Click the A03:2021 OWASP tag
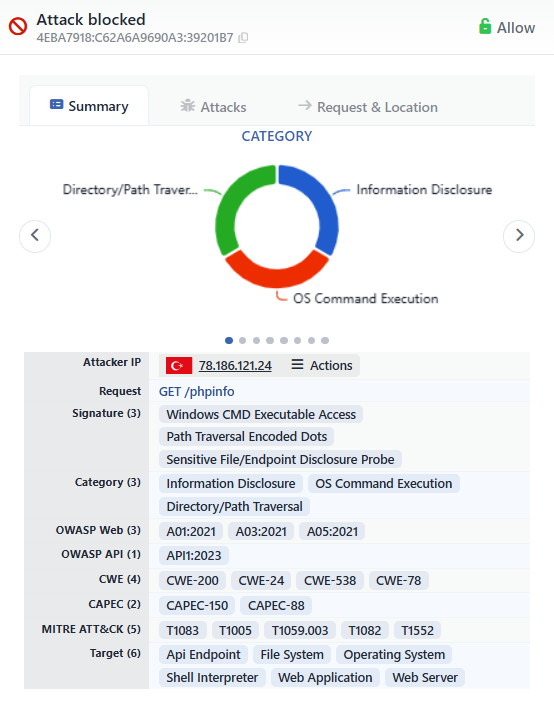 click(x=261, y=532)
